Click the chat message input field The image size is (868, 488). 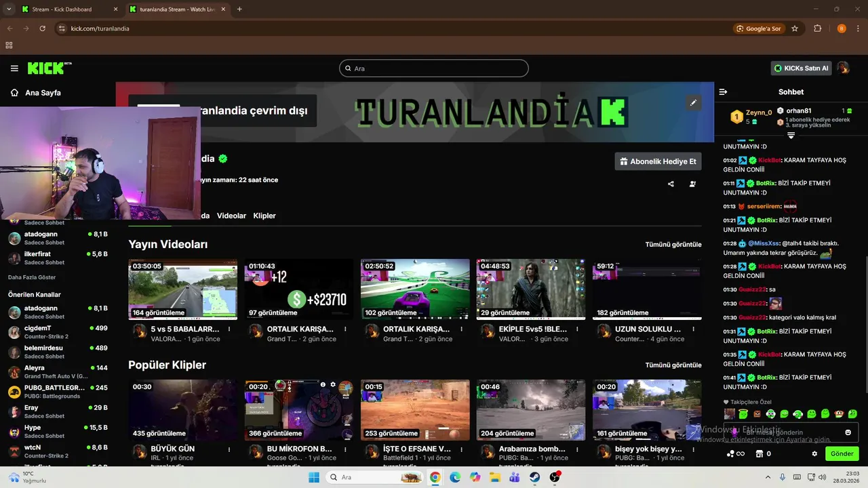click(791, 432)
